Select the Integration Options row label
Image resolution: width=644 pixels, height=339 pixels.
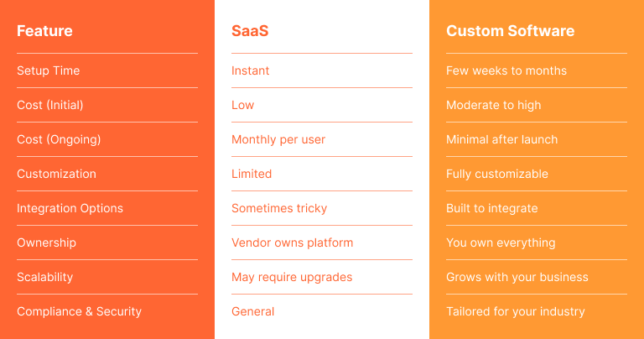tap(70, 208)
